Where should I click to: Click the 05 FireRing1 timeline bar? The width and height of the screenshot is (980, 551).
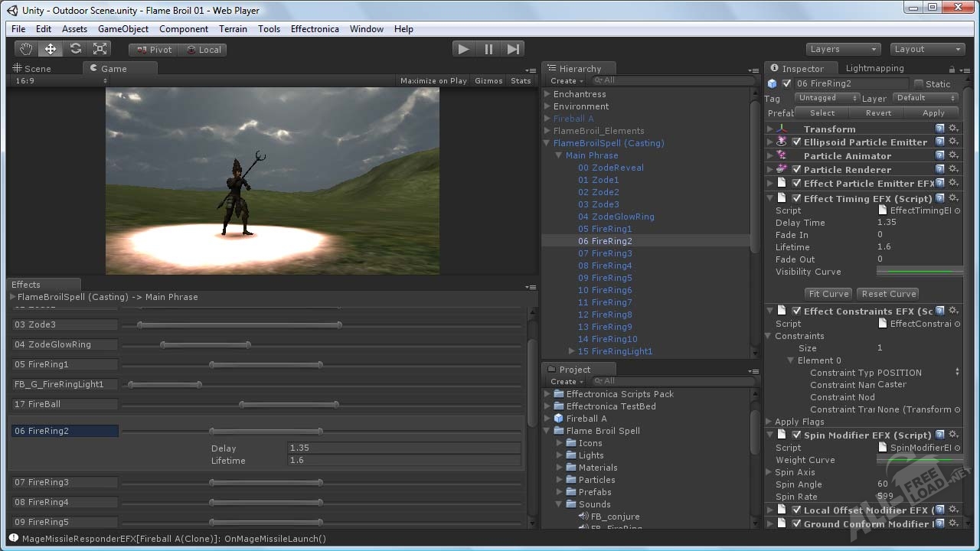pos(266,365)
